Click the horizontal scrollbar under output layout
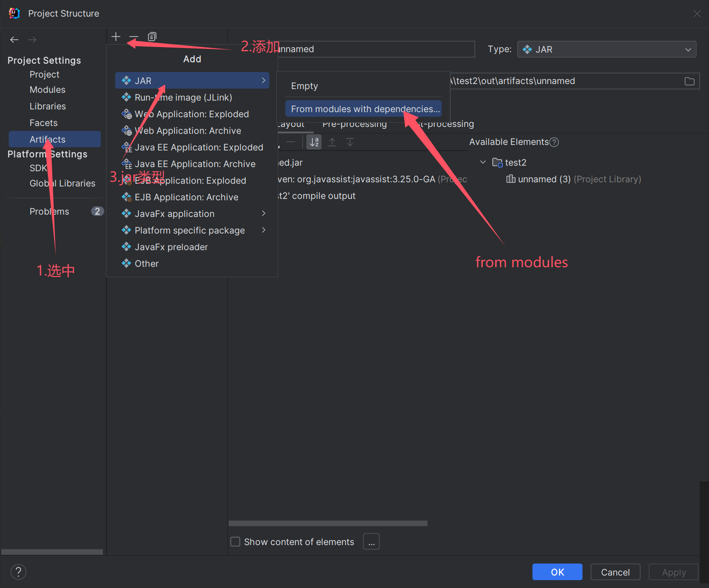Screen dimensions: 709x588 pyautogui.click(x=328, y=523)
